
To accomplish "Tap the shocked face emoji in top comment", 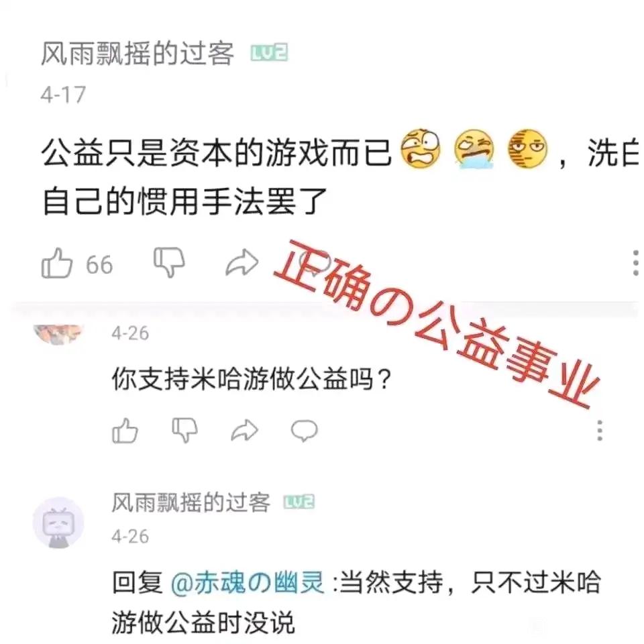I will 420,148.
